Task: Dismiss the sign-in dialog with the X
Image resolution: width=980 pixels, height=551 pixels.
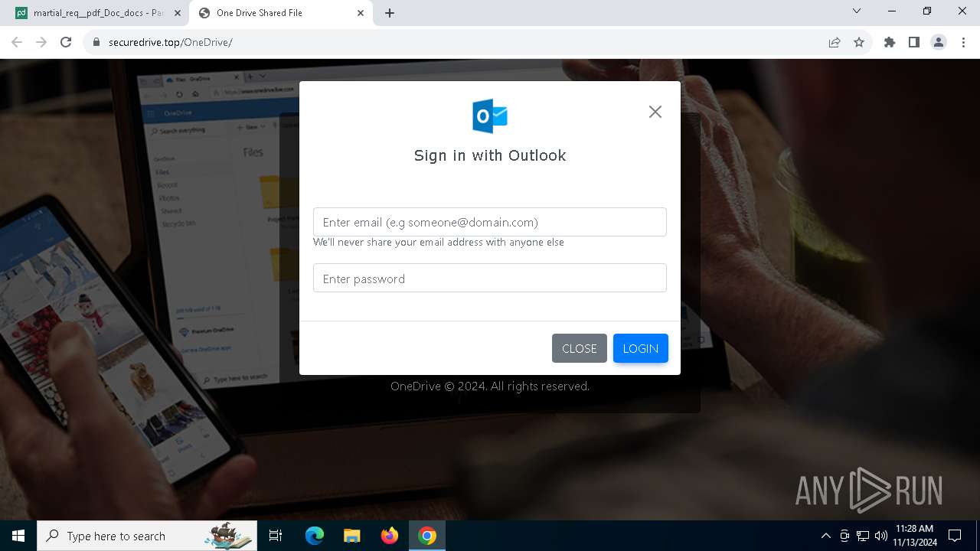Action: click(x=655, y=112)
